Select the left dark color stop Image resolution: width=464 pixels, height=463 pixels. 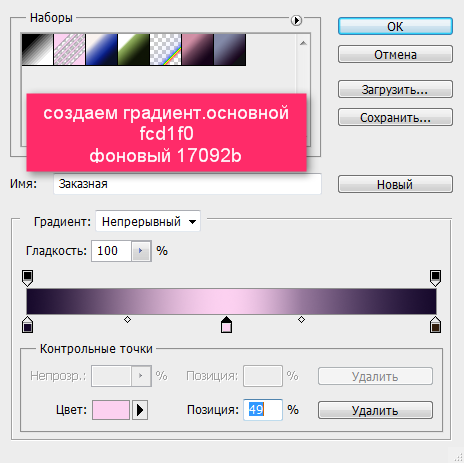pos(27,325)
